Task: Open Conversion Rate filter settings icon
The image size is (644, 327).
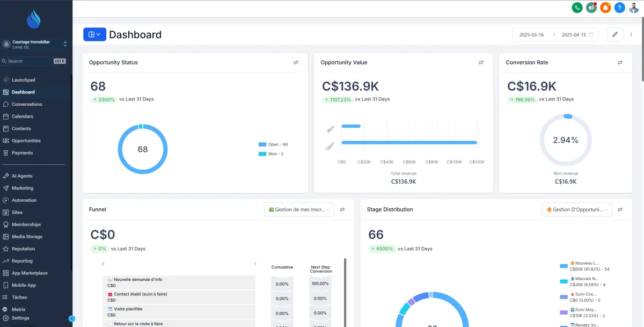Action: [x=620, y=63]
